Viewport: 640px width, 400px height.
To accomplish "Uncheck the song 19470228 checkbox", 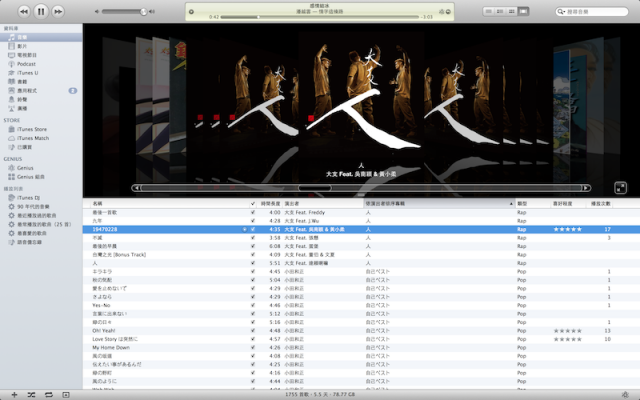I will coord(253,229).
